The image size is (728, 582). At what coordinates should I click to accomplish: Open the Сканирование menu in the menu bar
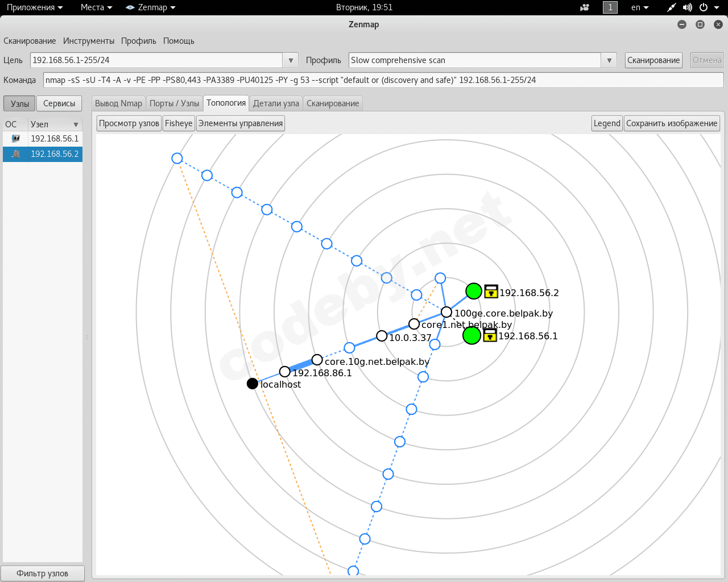[30, 41]
